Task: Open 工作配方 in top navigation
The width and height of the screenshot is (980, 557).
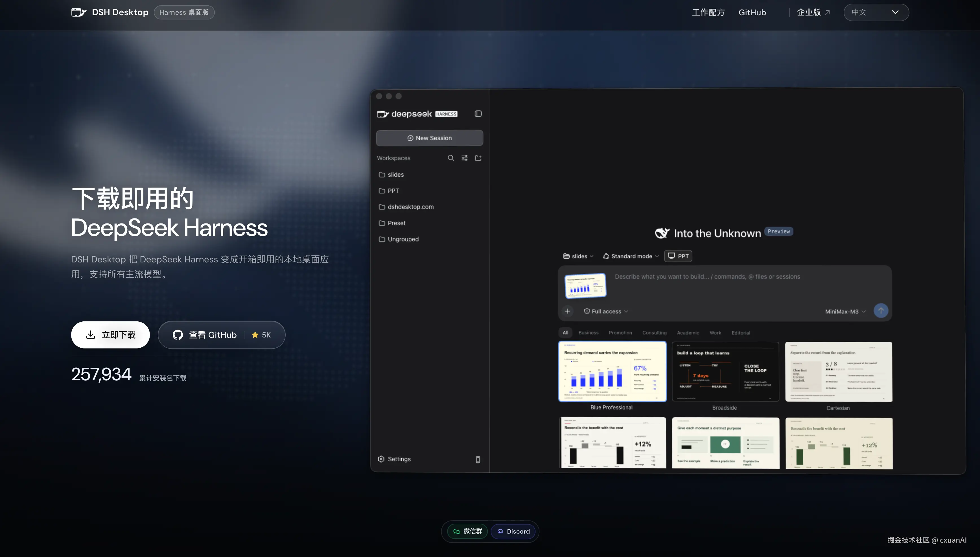Action: (x=708, y=12)
